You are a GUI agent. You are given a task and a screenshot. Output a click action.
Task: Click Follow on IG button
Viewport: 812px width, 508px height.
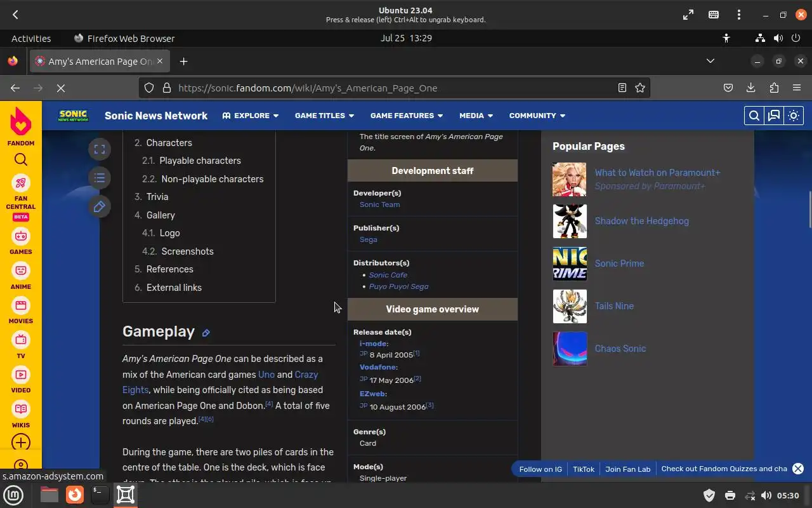[x=540, y=469]
